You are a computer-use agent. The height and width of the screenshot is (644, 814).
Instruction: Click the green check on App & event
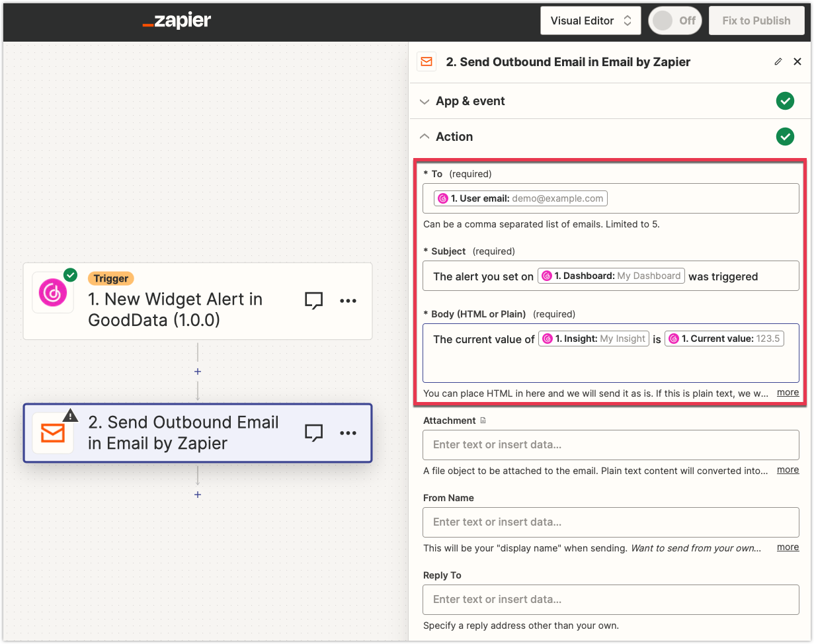pos(785,101)
